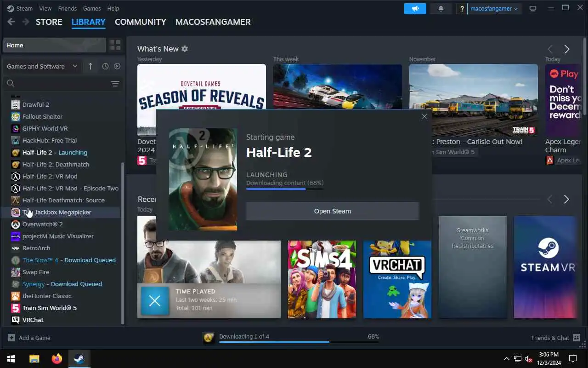Switch to Big Picture mode monitor icon
This screenshot has height=368, width=588.
click(x=533, y=9)
